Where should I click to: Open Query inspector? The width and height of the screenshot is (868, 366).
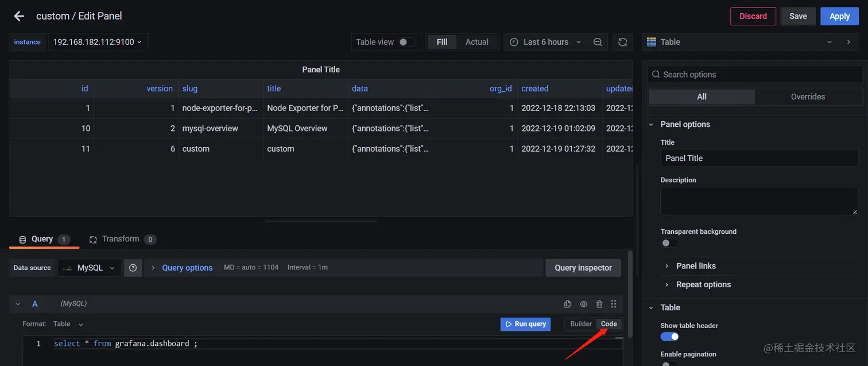click(x=583, y=268)
